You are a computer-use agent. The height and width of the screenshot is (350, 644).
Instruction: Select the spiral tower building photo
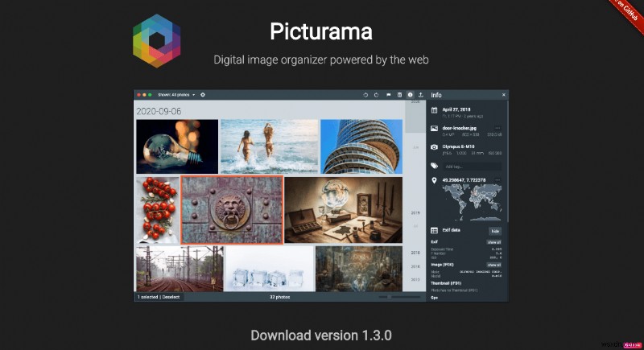pos(361,146)
